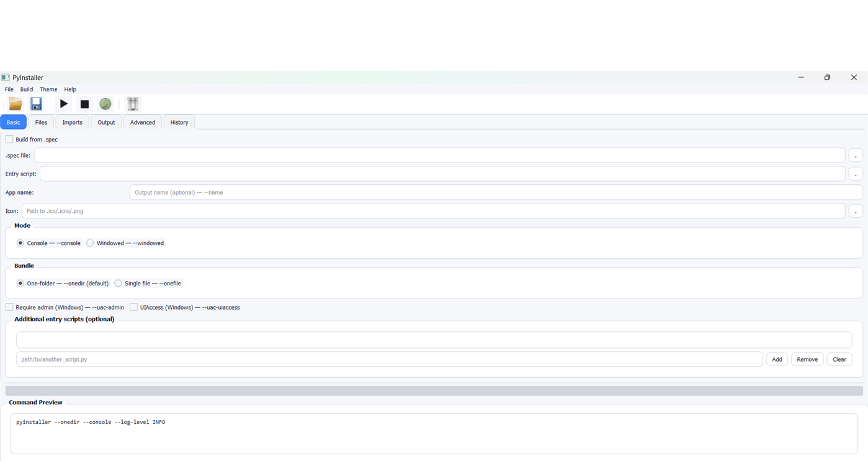Screen dimensions: 868x461
Task: Enable UIAccess (Windows) — --uac-uiaccess
Action: [133, 307]
